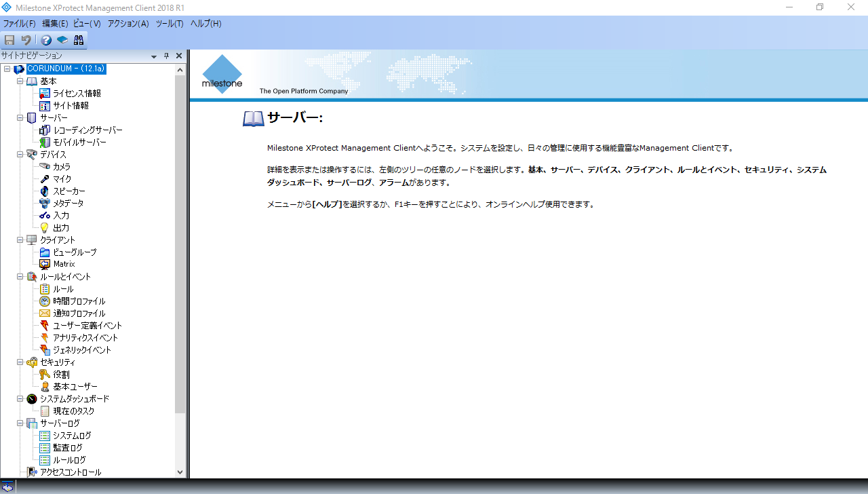868x494 pixels.
Task: Click the 現在のタスク icon
Action: coord(45,411)
